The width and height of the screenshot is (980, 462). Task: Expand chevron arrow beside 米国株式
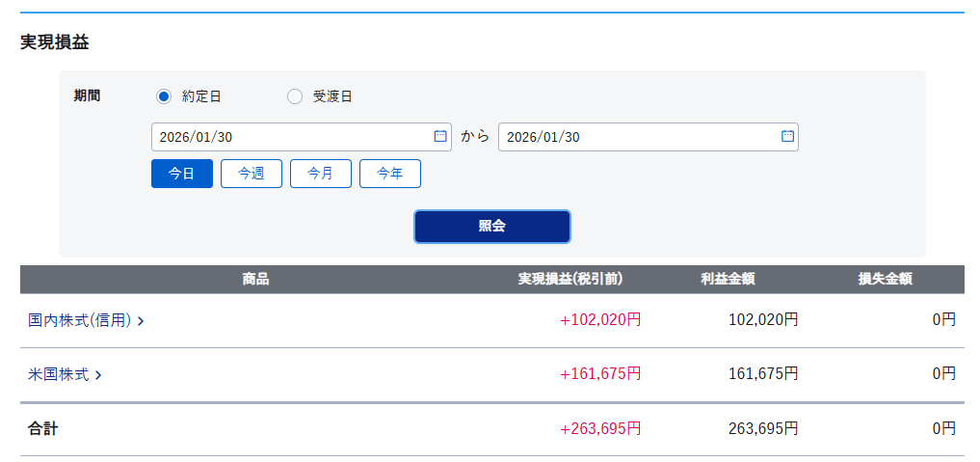[x=98, y=375]
